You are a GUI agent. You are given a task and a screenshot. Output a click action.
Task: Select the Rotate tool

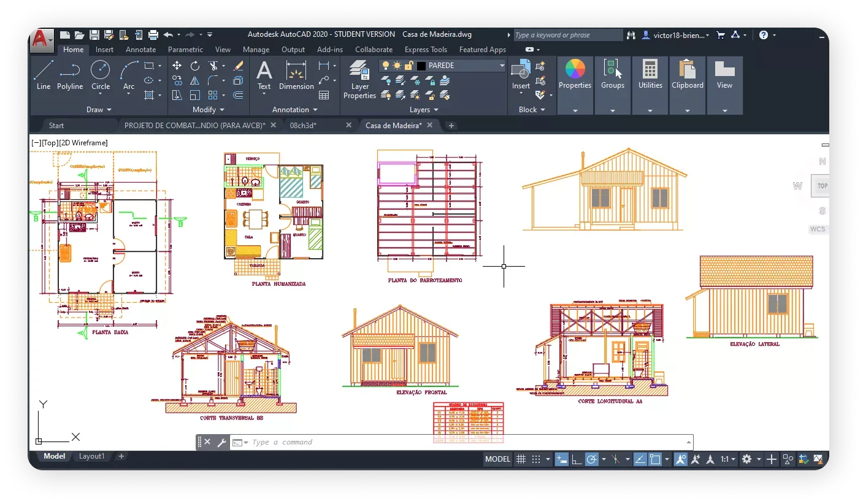pyautogui.click(x=195, y=66)
